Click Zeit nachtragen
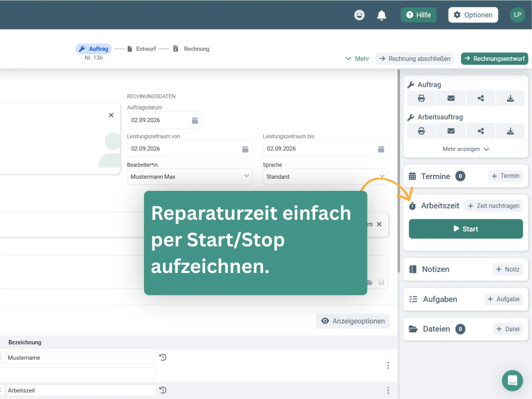Image resolution: width=532 pixels, height=399 pixels. (x=494, y=206)
